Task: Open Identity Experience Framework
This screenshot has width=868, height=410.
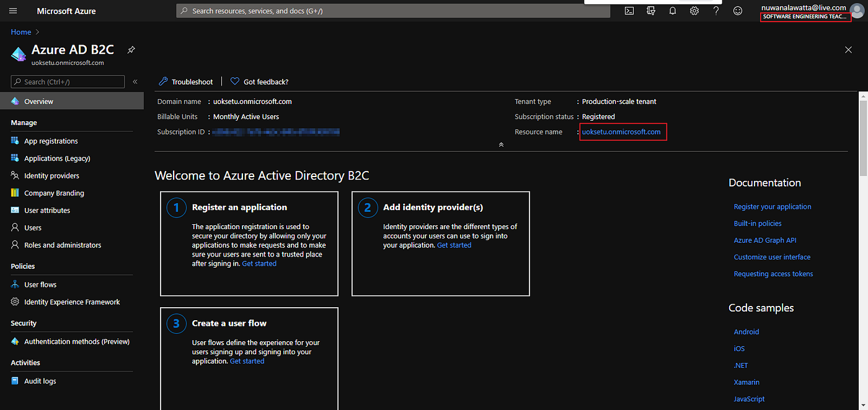Action: (72, 302)
